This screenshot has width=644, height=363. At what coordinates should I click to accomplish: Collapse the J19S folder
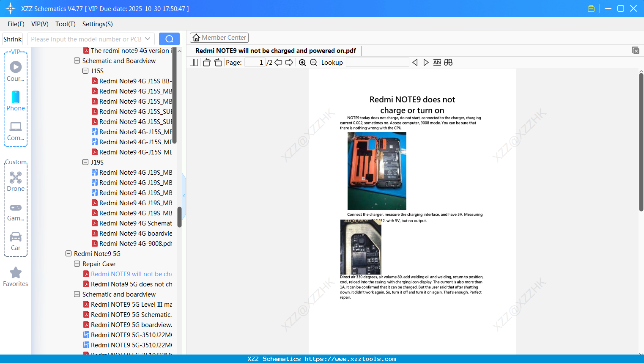[x=85, y=162]
